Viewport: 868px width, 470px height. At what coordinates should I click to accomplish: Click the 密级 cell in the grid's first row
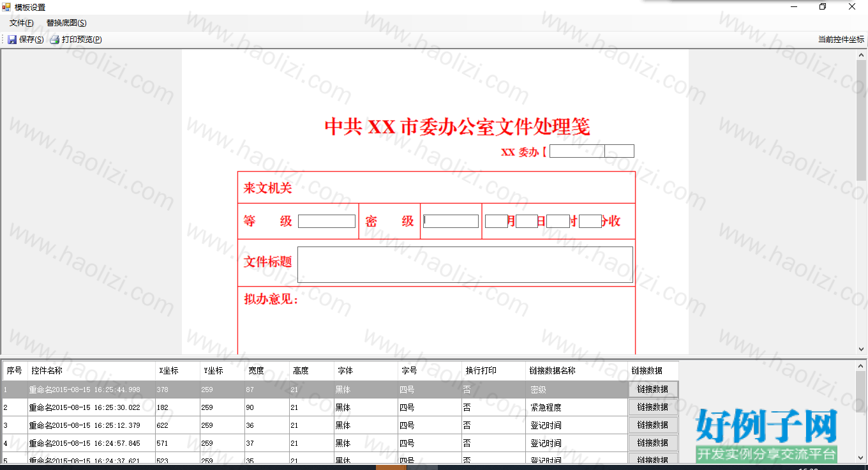pyautogui.click(x=576, y=390)
